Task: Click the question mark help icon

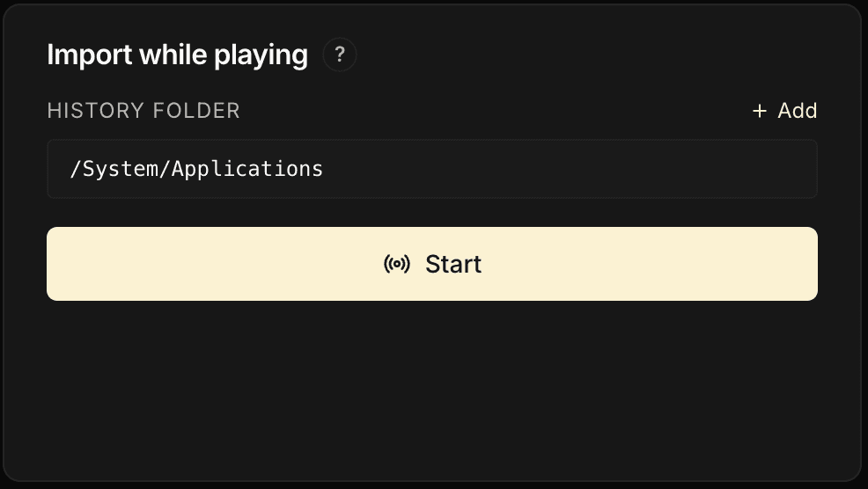Action: [340, 55]
